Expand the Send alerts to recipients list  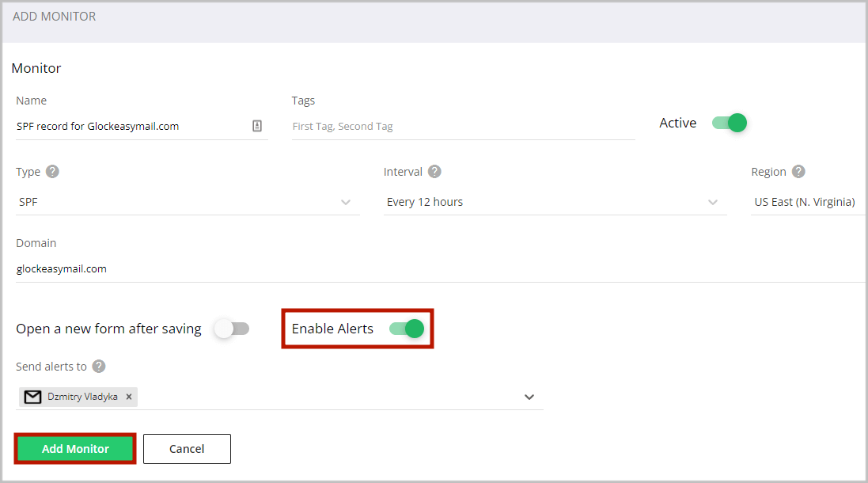tap(529, 397)
